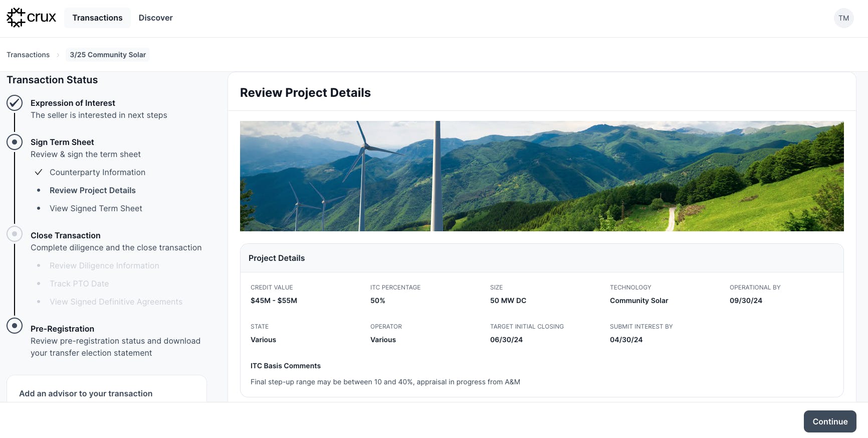Click the Counterparty Information checkmark

[38, 172]
